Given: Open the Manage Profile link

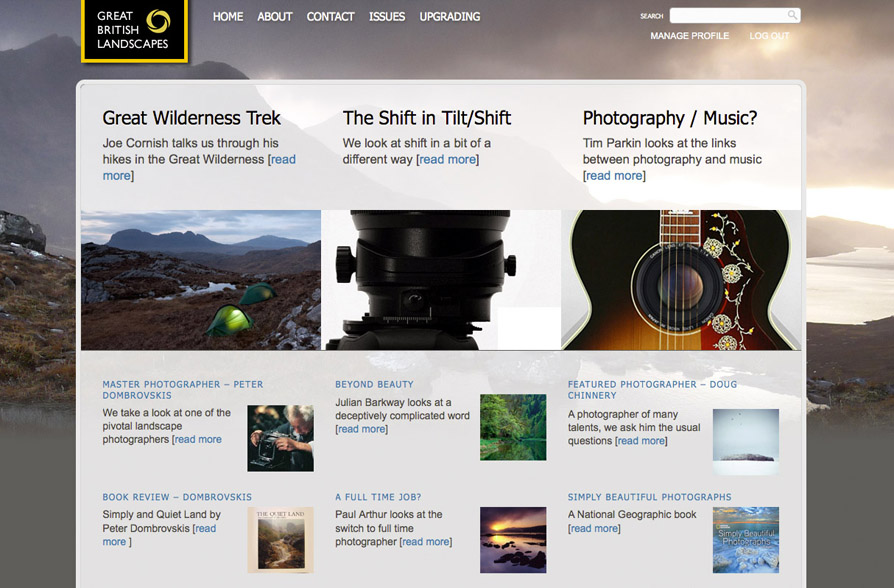Looking at the screenshot, I should pyautogui.click(x=689, y=36).
